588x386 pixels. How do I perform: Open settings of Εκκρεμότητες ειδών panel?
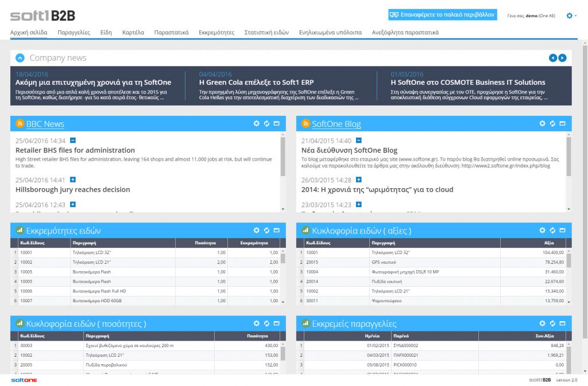coord(257,230)
